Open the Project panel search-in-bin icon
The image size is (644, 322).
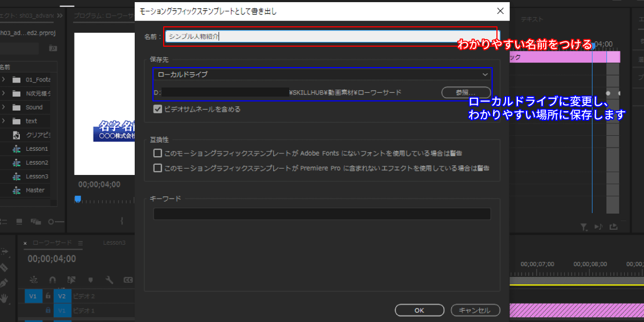pyautogui.click(x=53, y=48)
